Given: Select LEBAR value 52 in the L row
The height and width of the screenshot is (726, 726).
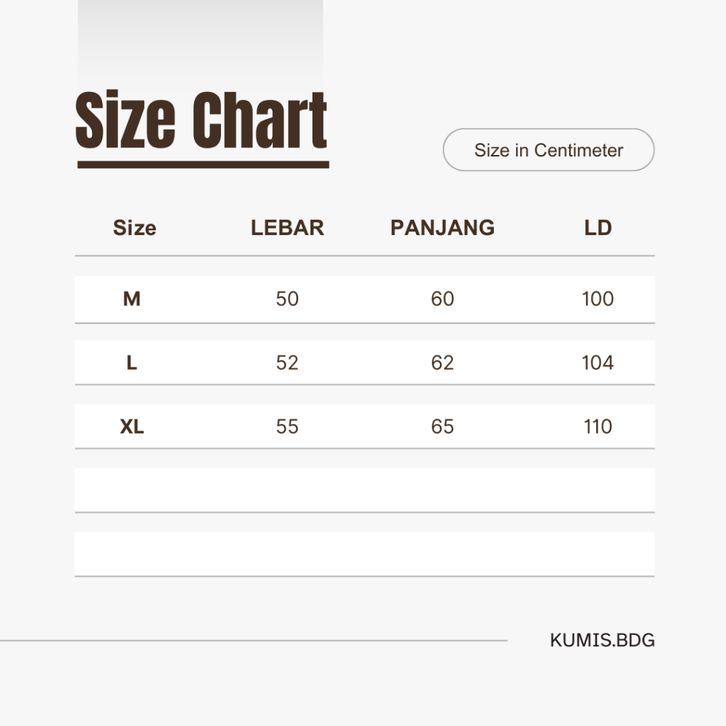Looking at the screenshot, I should tap(287, 363).
